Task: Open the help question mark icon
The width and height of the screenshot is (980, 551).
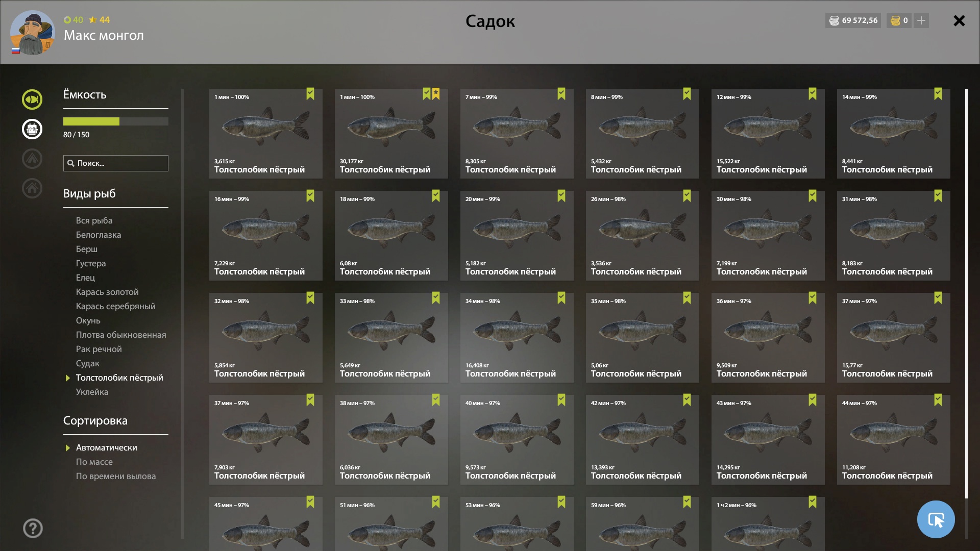Action: pyautogui.click(x=33, y=529)
